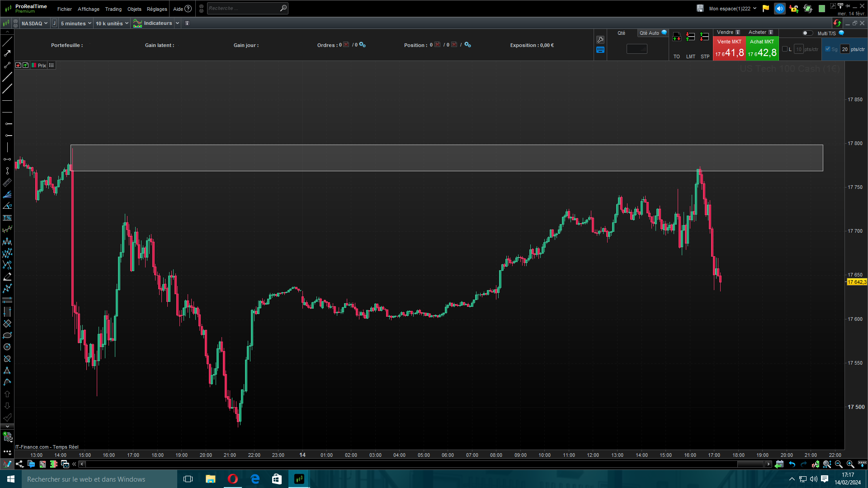Toggle the Multi T/S switch
This screenshot has width=868, height=488.
coord(807,33)
